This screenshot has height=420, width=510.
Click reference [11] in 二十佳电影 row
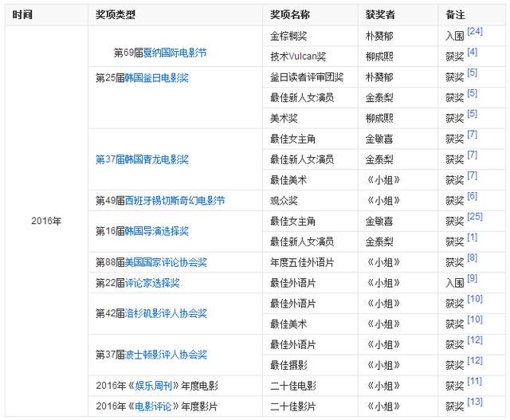[475, 381]
